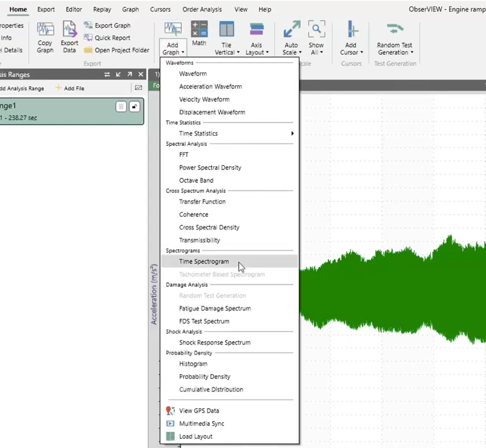Expand the Axis Layout dropdown arrow

[x=267, y=52]
